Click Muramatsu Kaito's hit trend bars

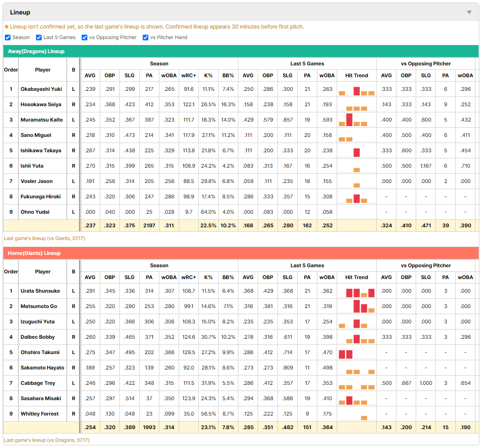356,120
